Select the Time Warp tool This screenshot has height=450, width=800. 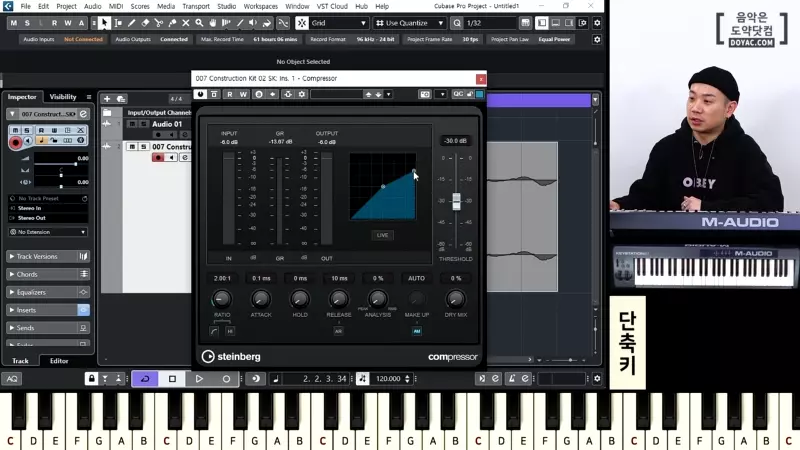(x=227, y=23)
